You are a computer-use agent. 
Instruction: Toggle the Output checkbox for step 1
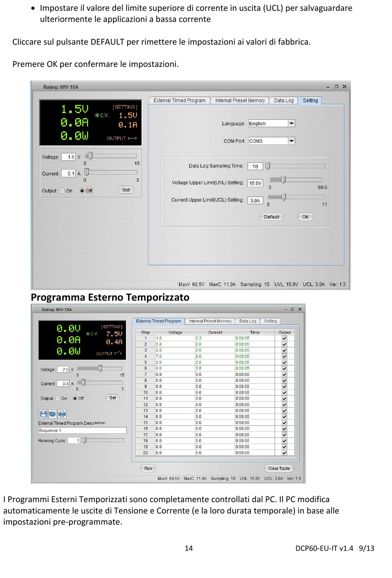[x=284, y=338]
